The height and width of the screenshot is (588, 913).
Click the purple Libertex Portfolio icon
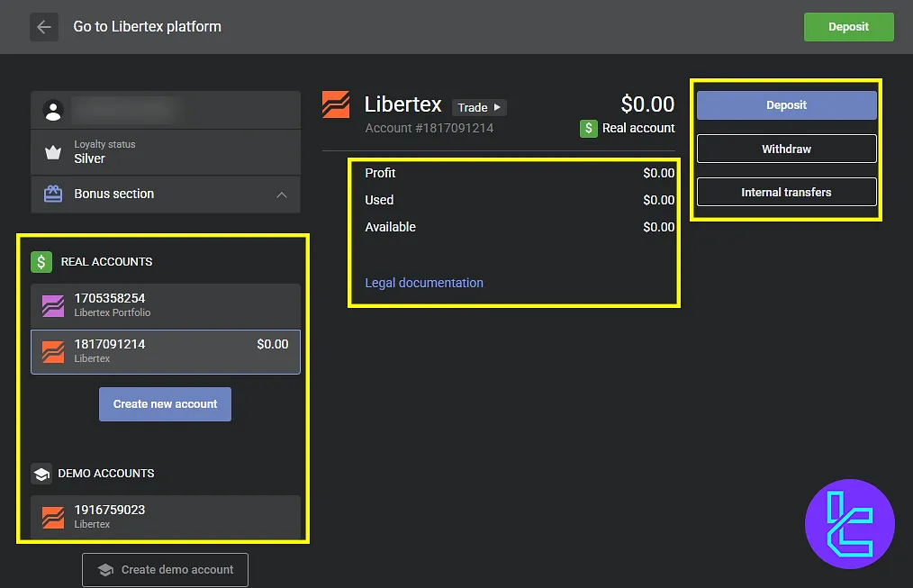(x=53, y=305)
